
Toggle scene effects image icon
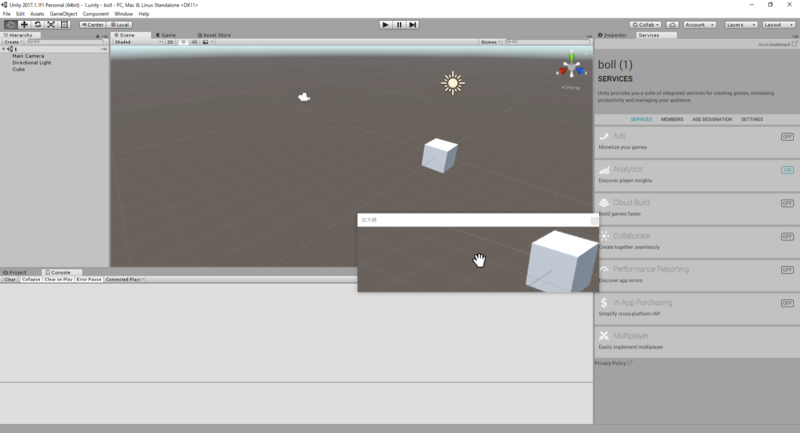coord(206,42)
